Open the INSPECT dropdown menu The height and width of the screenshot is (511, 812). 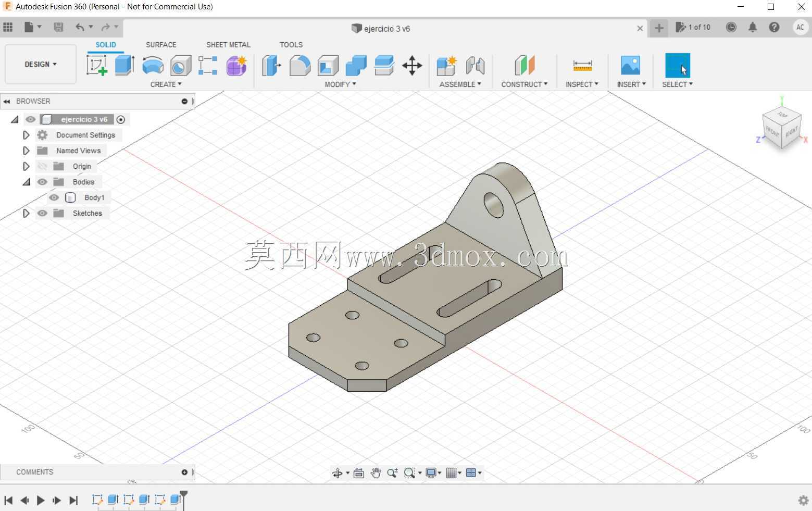582,84
